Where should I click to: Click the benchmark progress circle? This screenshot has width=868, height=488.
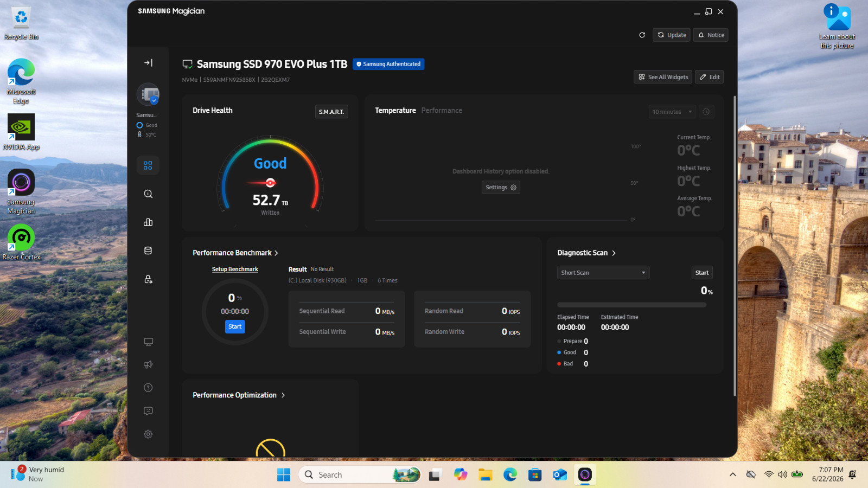[235, 312]
